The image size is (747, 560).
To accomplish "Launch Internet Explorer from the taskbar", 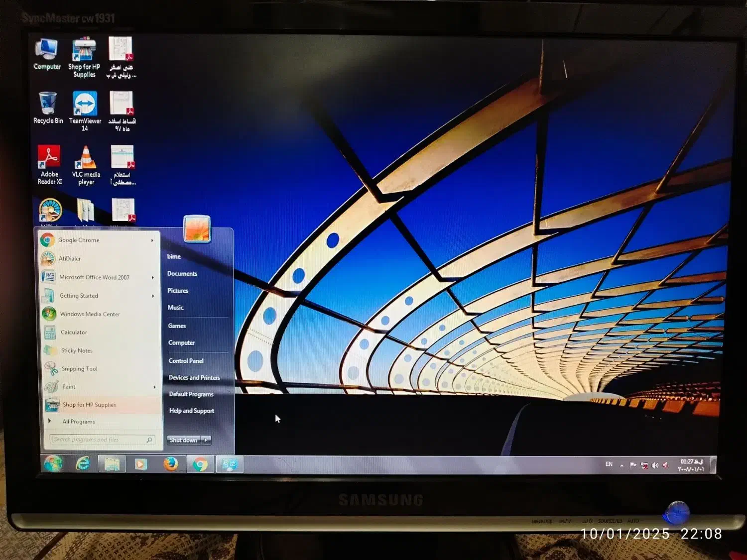I will (83, 464).
